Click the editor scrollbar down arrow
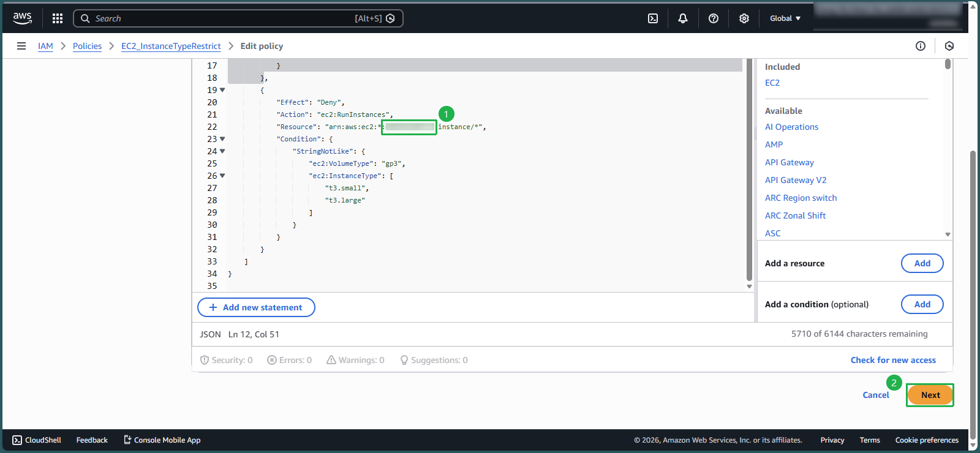Screen dimensions: 980x453 pyautogui.click(x=749, y=286)
